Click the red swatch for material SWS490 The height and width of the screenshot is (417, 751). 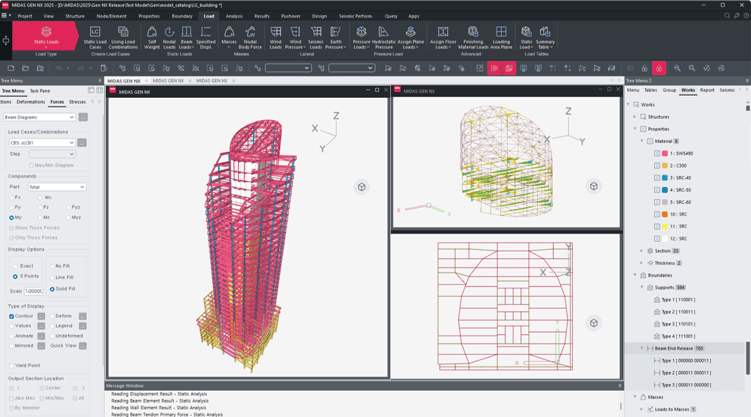pos(665,153)
